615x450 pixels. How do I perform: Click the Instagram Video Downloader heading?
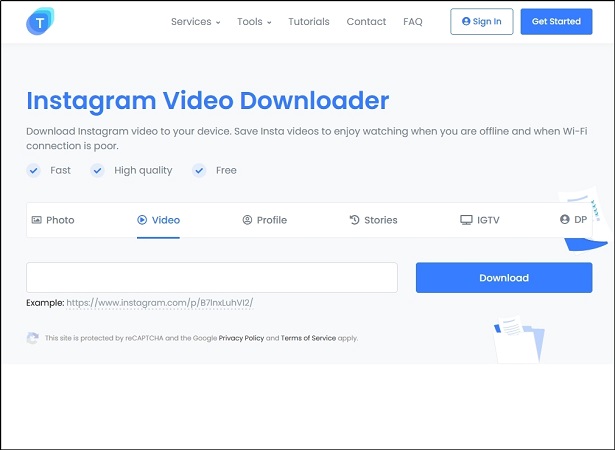coord(207,101)
